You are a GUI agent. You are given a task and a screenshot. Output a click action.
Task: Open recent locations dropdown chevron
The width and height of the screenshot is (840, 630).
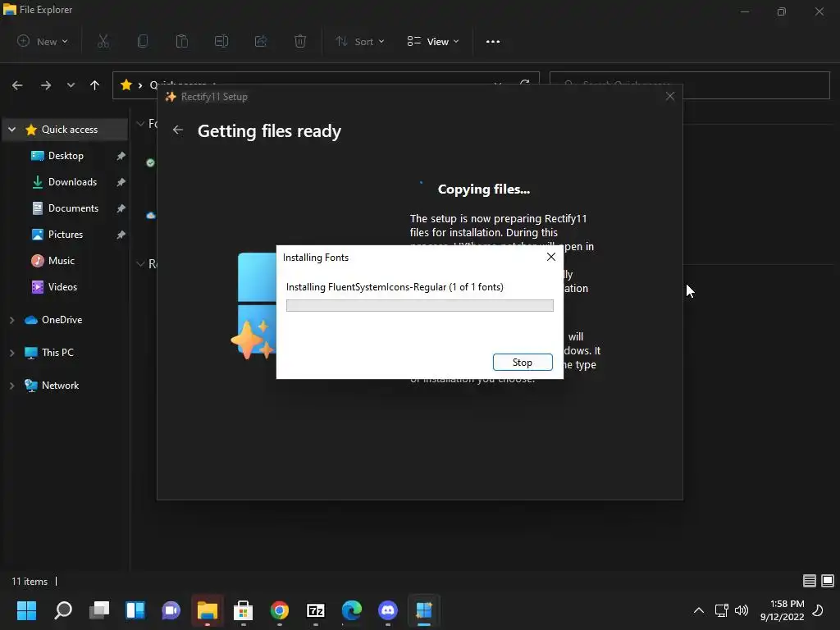pyautogui.click(x=71, y=85)
